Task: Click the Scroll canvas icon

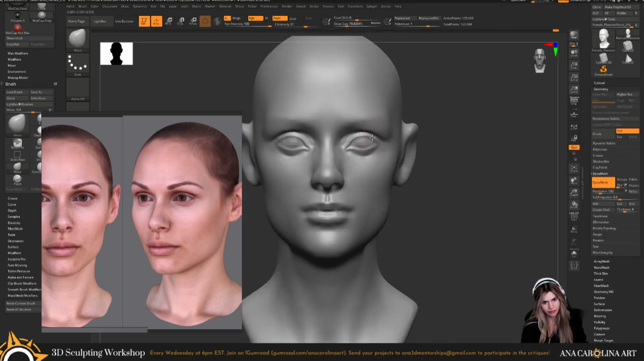Action: coord(574,53)
